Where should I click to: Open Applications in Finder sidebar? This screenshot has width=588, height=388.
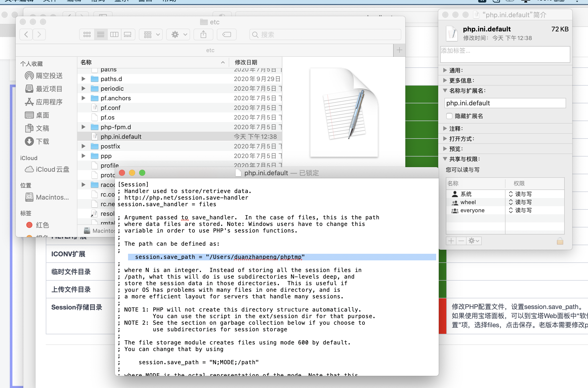pos(44,102)
